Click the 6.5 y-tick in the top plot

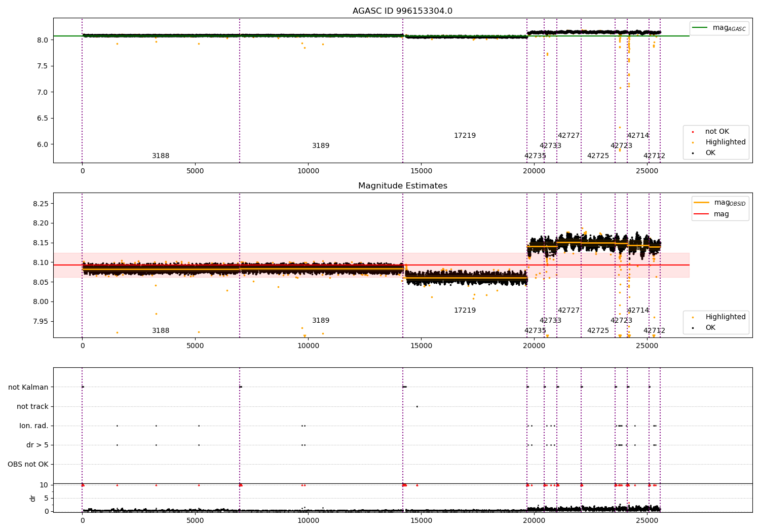click(x=43, y=119)
